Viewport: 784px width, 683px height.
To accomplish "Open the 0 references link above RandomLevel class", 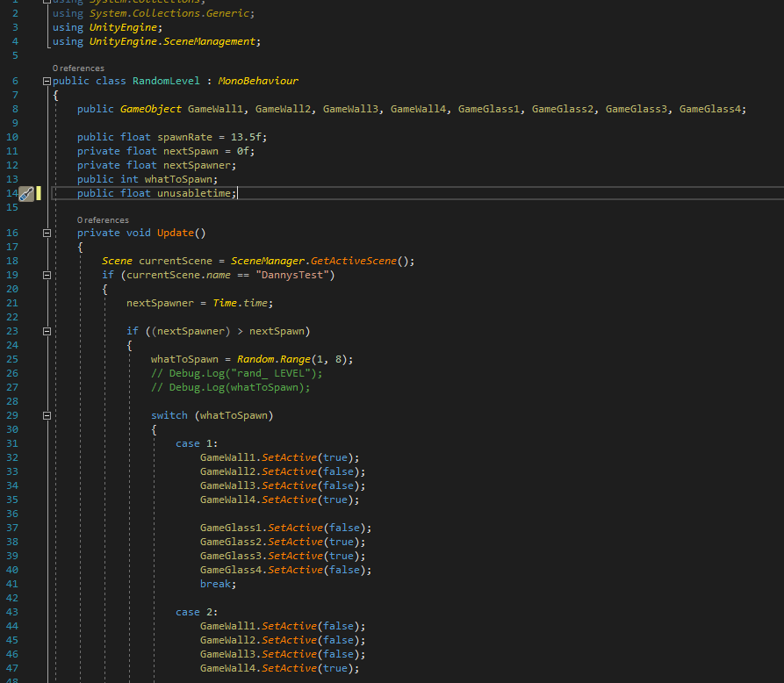I will coord(78,68).
